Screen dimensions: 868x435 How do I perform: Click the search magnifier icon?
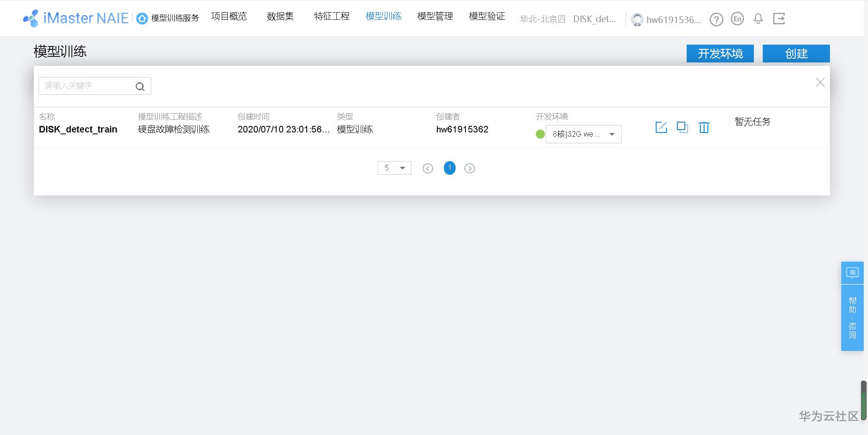pos(140,86)
